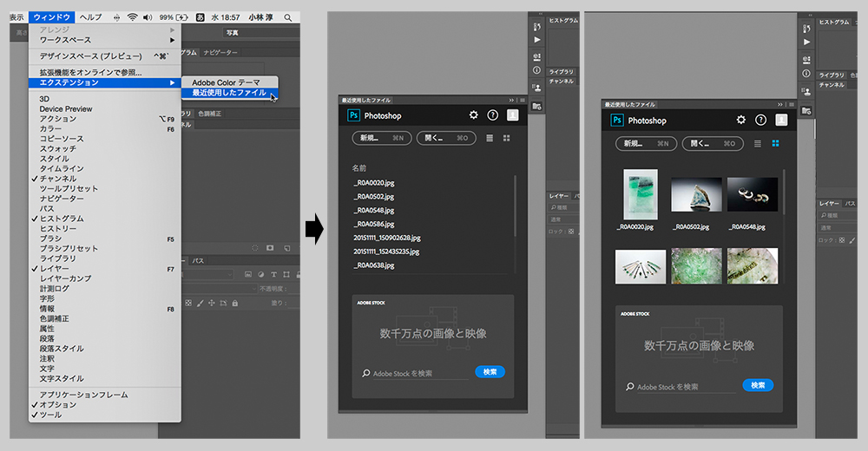This screenshot has width=868, height=451.
Task: Switch to list view icon in list-view panel
Action: click(490, 139)
